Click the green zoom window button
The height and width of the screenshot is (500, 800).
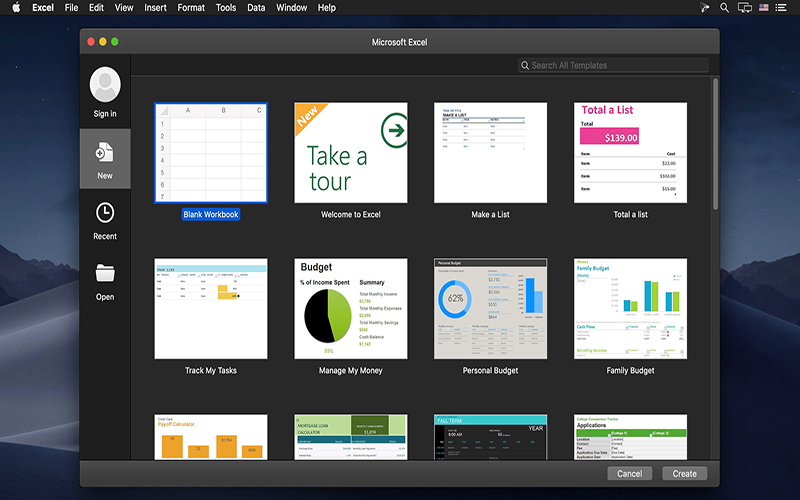pyautogui.click(x=115, y=42)
